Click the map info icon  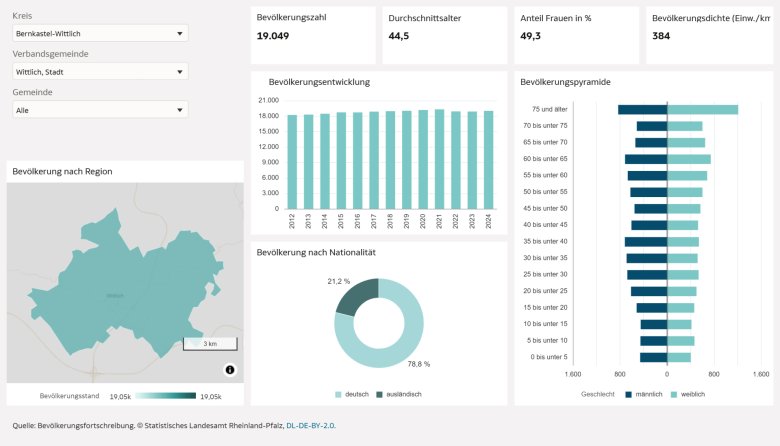click(x=229, y=370)
